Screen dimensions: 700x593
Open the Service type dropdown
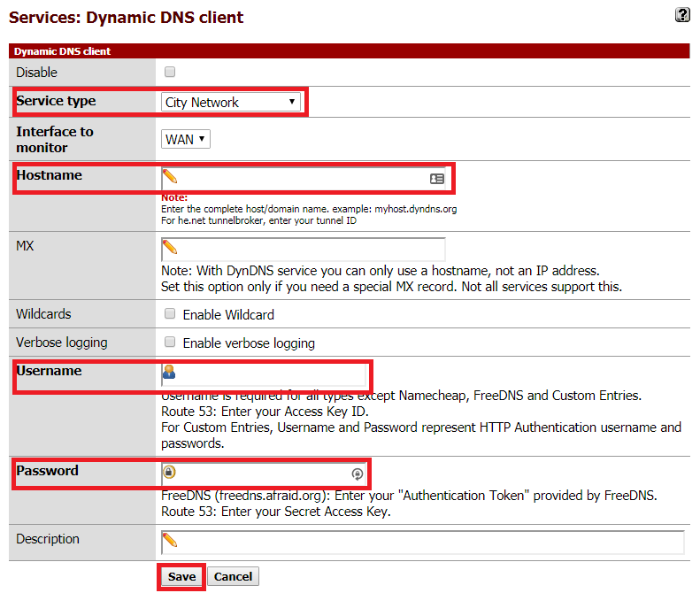(x=231, y=103)
